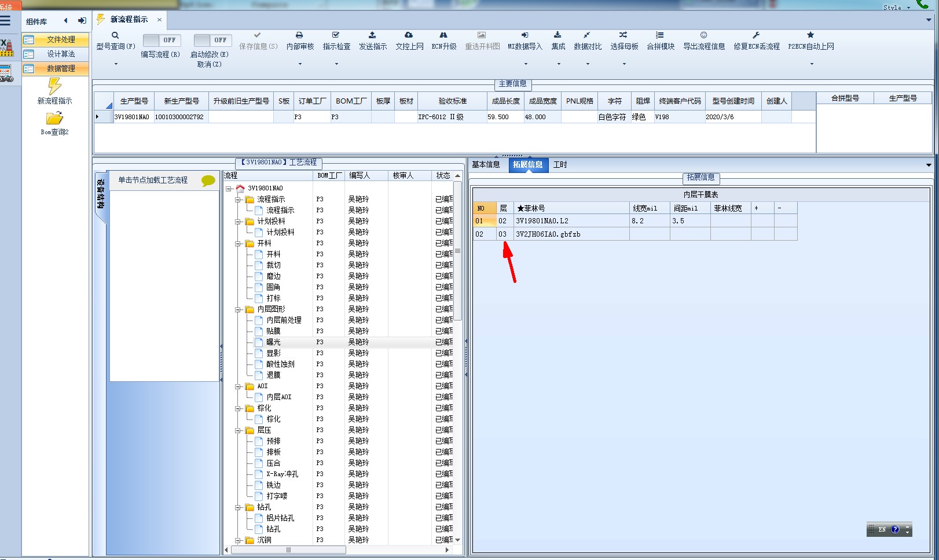Select the X-Ray冲孔 tree node
Viewport: 939px width, 560px height.
click(283, 474)
